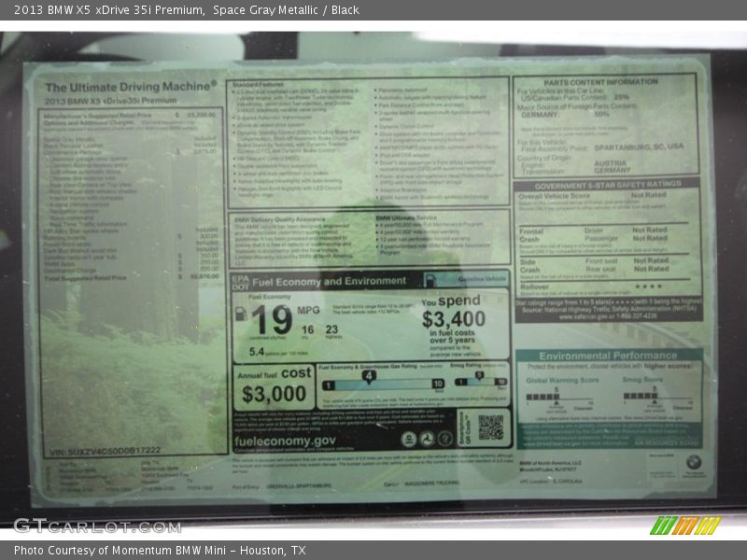747x560 pixels.
Task: Click the EPA DOT logo in header
Action: click(241, 283)
